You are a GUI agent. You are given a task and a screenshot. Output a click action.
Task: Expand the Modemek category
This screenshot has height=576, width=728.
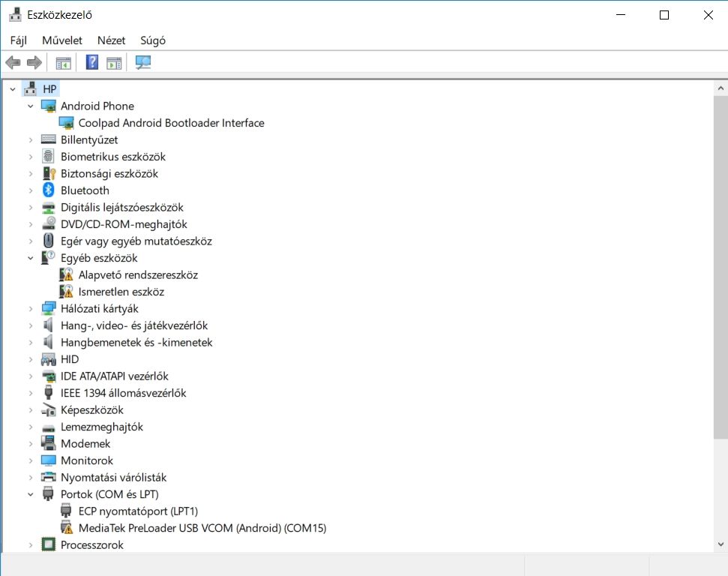click(x=31, y=443)
